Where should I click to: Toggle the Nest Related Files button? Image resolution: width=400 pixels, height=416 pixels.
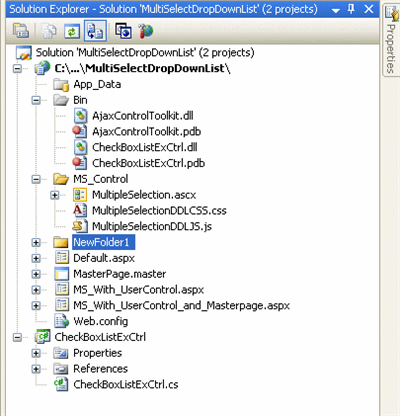(x=95, y=31)
